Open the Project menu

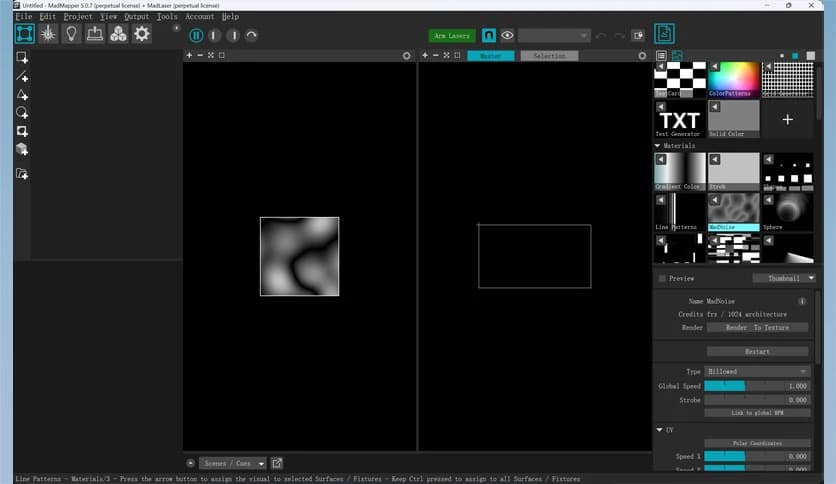pyautogui.click(x=78, y=17)
